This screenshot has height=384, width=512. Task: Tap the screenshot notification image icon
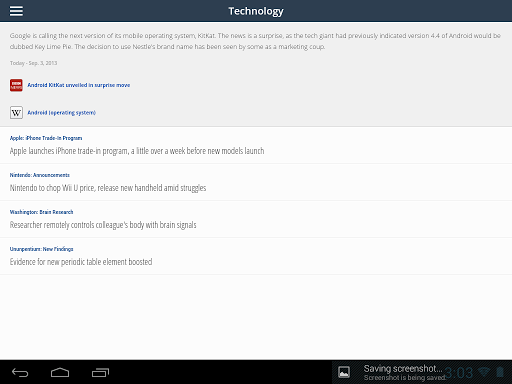[344, 372]
